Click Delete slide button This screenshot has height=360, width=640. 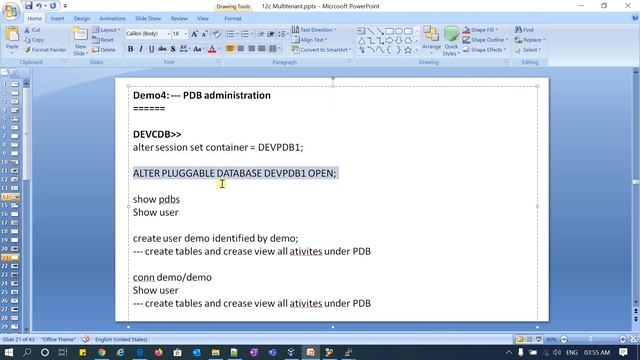(104, 50)
